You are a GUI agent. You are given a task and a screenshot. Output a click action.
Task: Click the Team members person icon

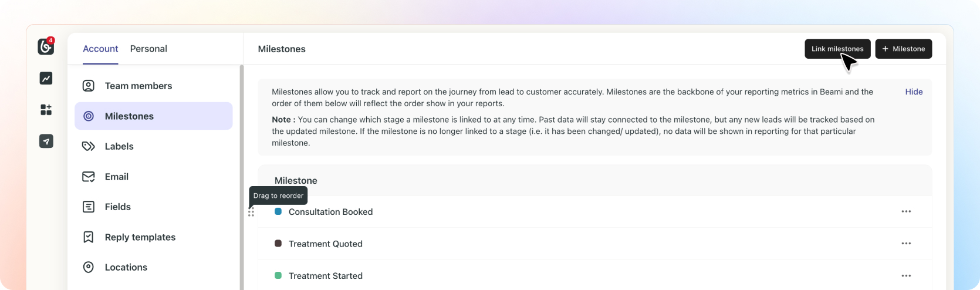click(89, 86)
